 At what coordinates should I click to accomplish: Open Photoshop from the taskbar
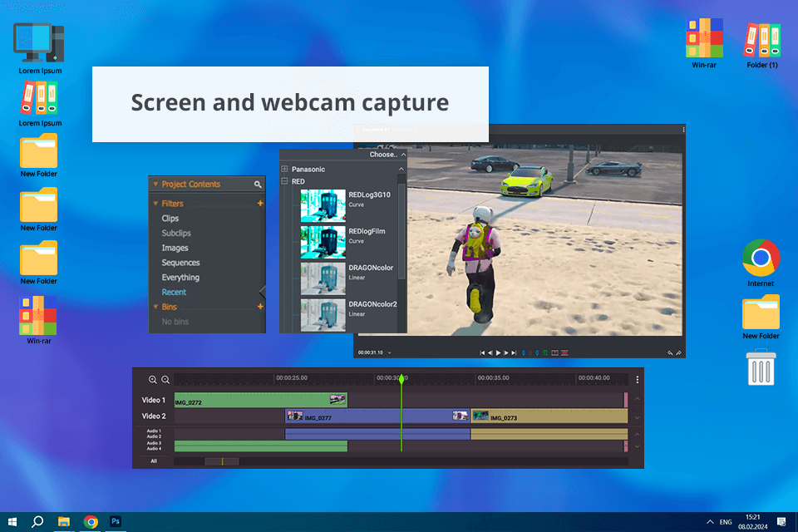[116, 521]
